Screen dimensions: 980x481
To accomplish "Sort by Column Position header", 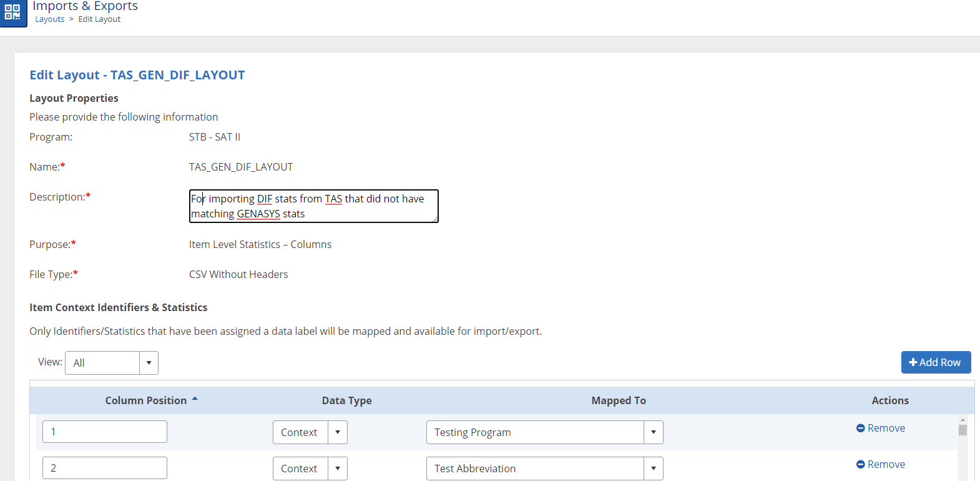I will click(x=146, y=400).
